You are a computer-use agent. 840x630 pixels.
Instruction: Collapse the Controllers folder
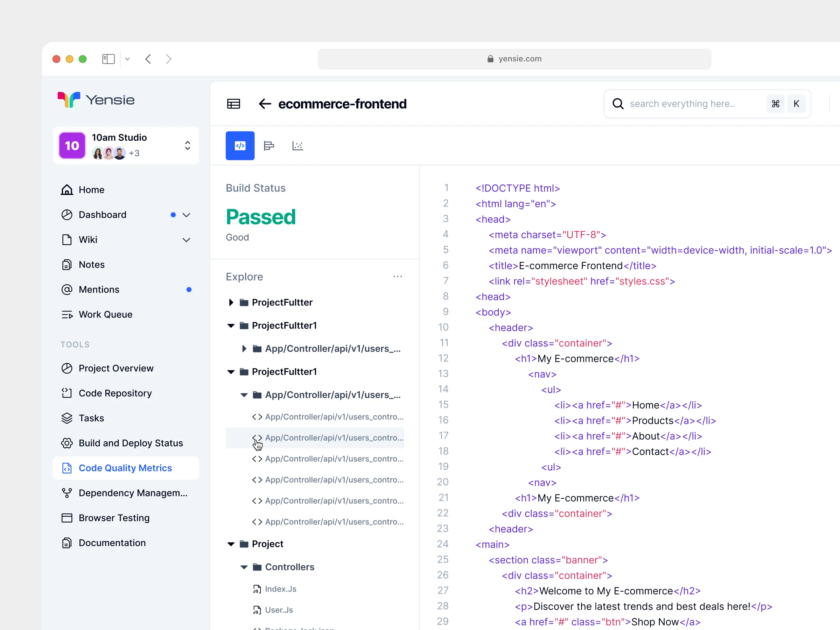pyautogui.click(x=244, y=567)
